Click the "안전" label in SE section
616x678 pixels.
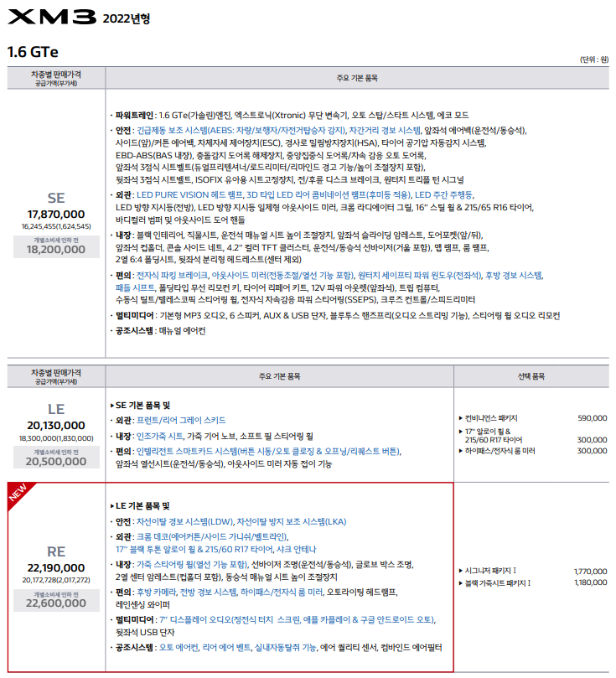pyautogui.click(x=122, y=130)
